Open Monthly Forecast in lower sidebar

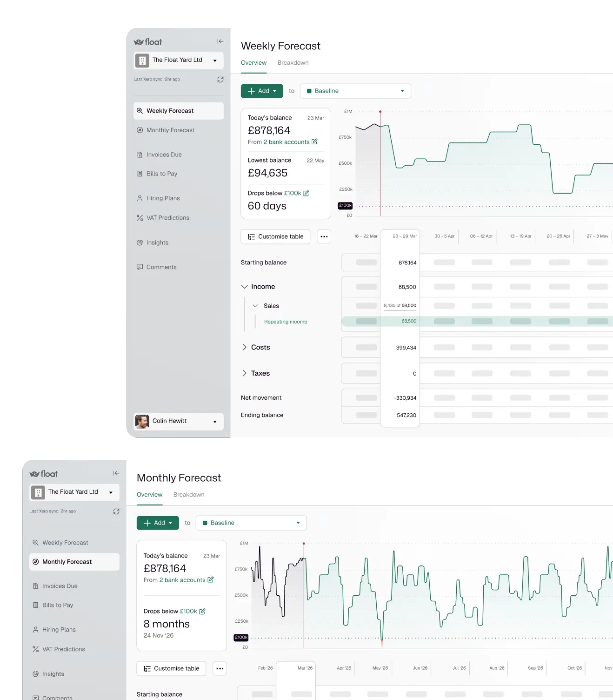74,562
